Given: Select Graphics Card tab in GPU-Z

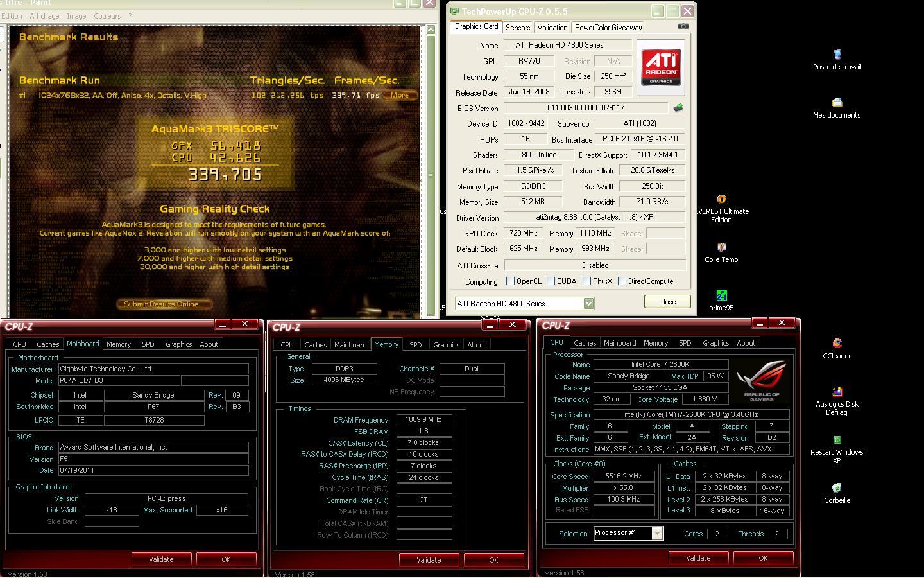Looking at the screenshot, I should click(477, 26).
